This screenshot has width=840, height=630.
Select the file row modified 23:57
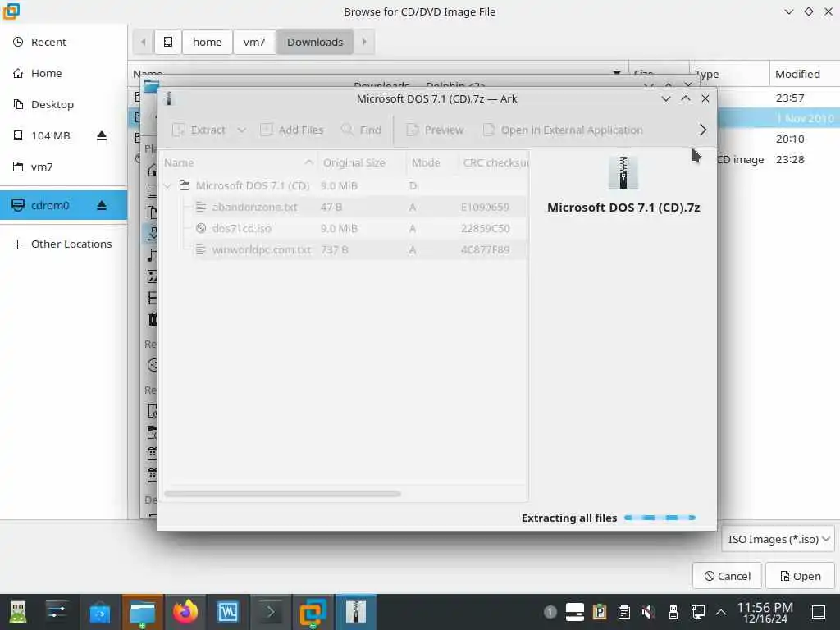click(x=778, y=98)
